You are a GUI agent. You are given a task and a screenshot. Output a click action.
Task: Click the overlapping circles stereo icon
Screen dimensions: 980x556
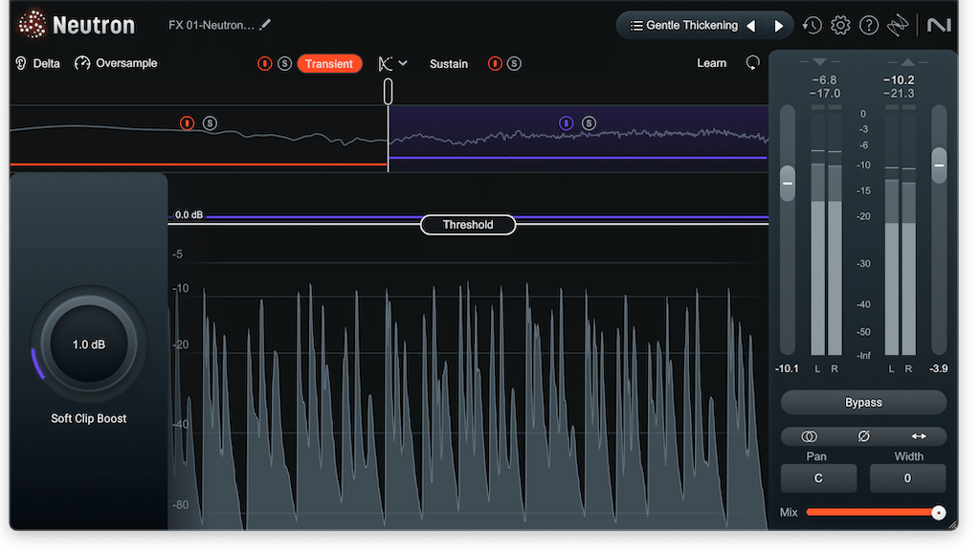(x=809, y=436)
